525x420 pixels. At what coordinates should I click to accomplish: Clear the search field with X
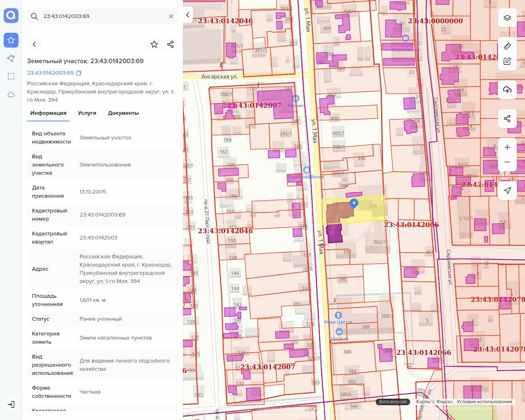171,16
